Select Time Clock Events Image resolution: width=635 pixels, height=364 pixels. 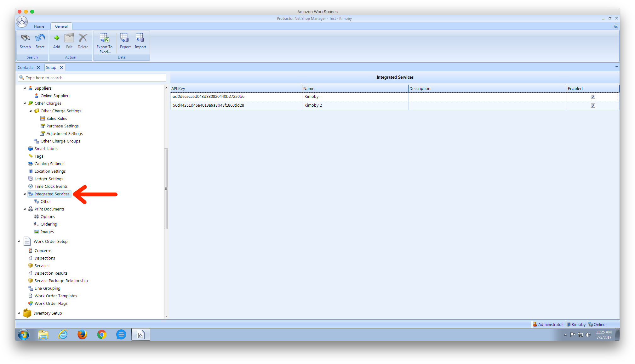pyautogui.click(x=51, y=187)
